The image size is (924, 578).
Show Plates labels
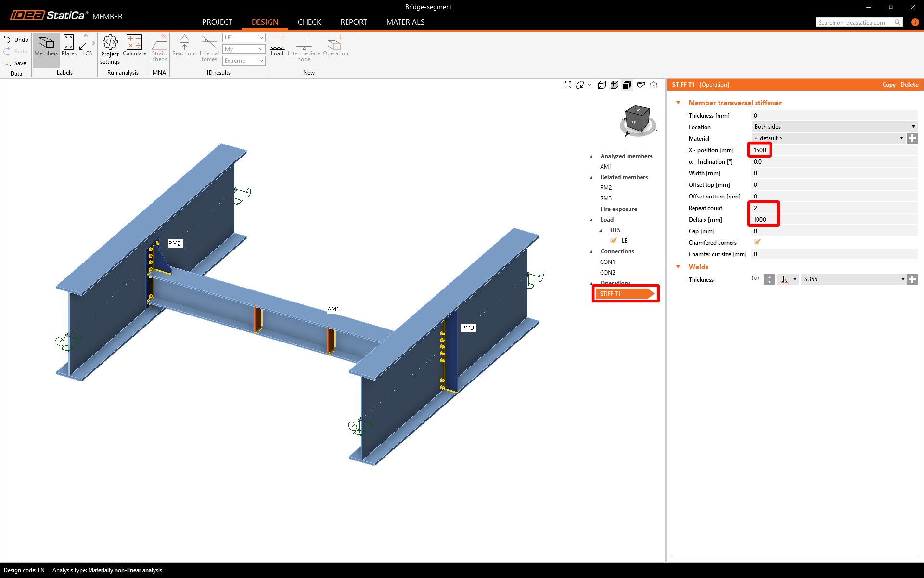click(69, 45)
